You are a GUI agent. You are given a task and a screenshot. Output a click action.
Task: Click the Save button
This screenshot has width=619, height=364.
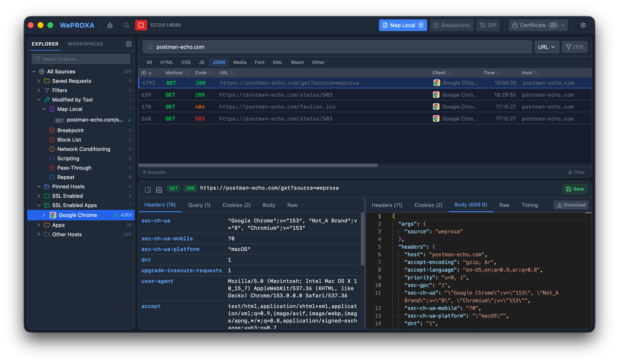point(574,189)
